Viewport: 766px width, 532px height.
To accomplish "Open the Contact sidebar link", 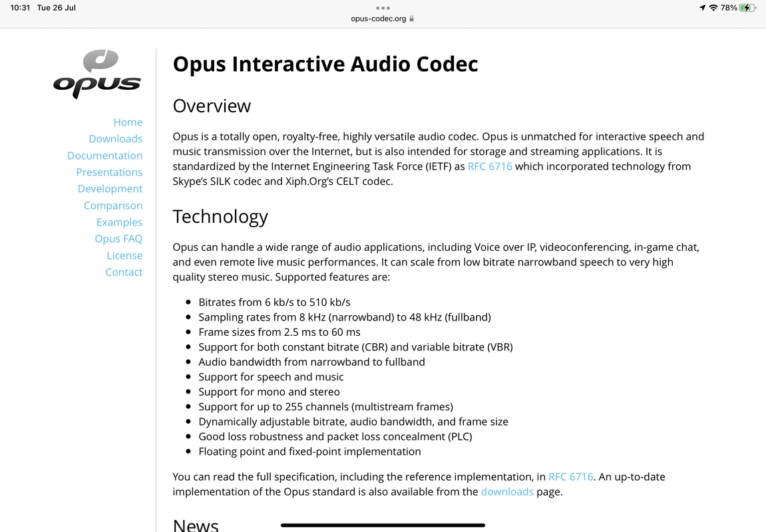I will [x=124, y=272].
